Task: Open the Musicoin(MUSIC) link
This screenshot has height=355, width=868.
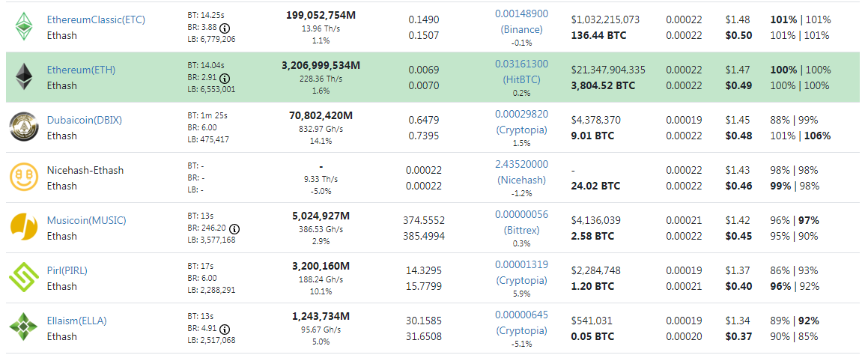Action: (86, 220)
